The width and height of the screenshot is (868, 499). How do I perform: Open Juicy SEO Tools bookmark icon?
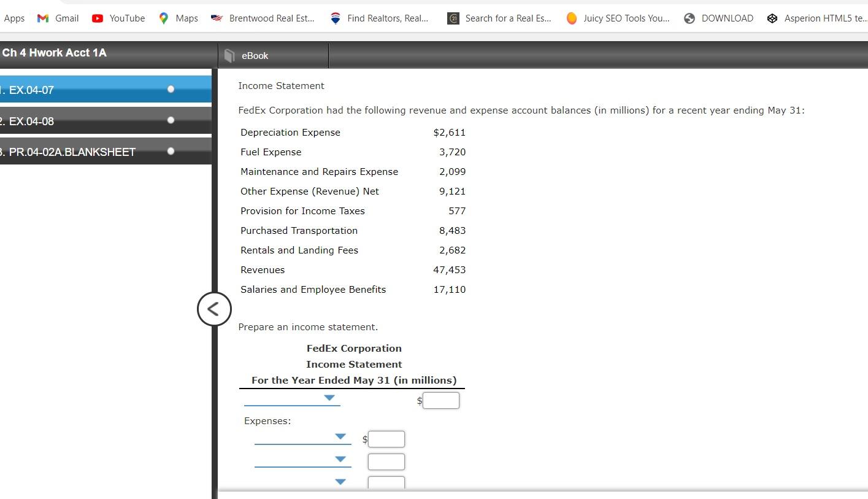click(x=571, y=18)
